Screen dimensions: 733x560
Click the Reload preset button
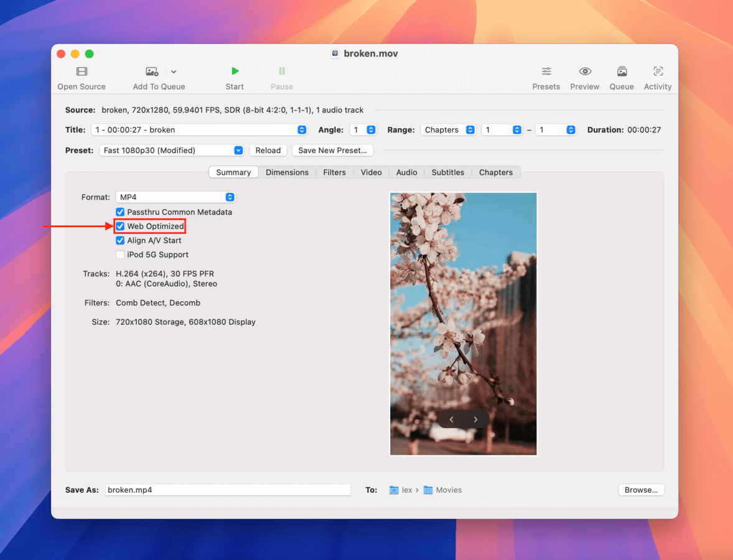pos(268,151)
